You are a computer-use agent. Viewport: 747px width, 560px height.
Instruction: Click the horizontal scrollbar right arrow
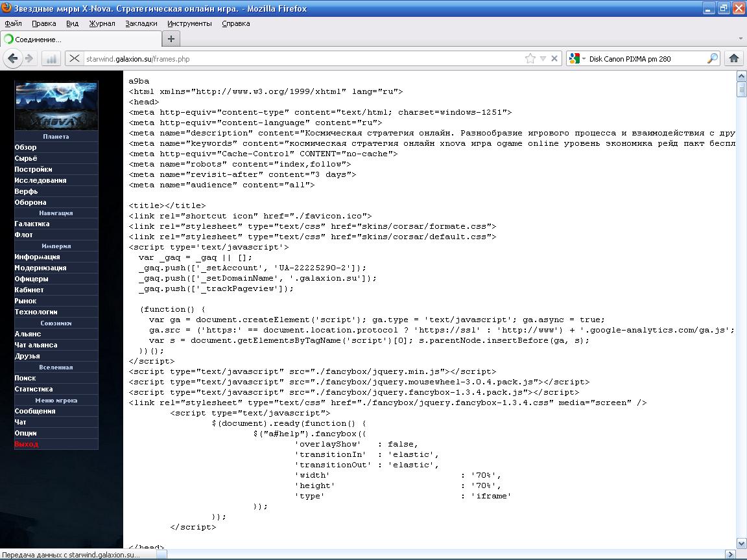tap(730, 554)
